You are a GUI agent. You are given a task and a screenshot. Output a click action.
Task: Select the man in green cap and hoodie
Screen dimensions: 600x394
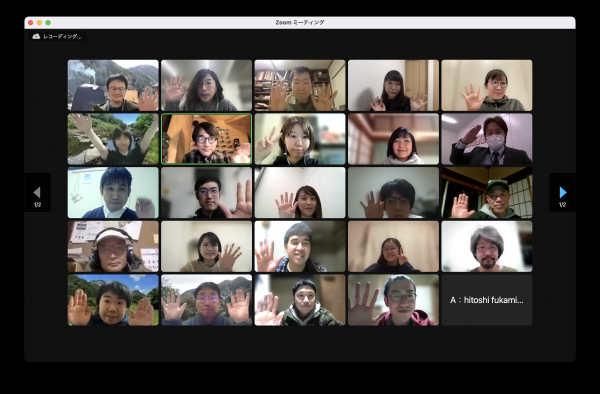click(x=486, y=192)
